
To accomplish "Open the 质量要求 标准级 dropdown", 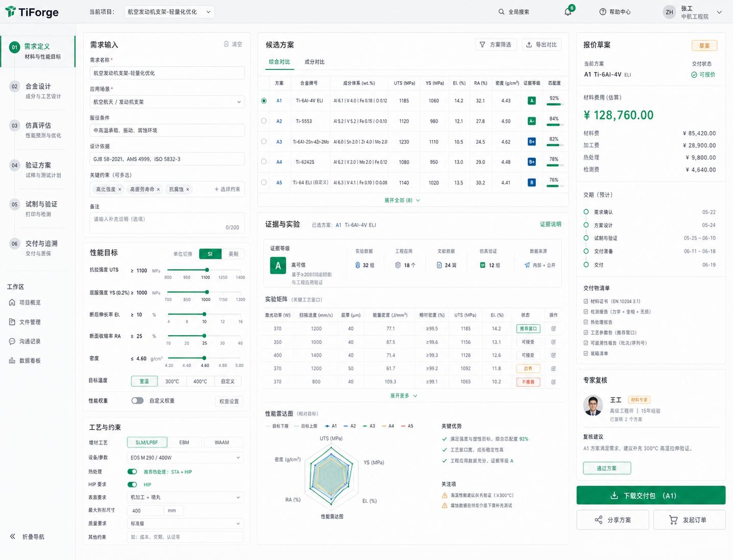I will (x=185, y=523).
